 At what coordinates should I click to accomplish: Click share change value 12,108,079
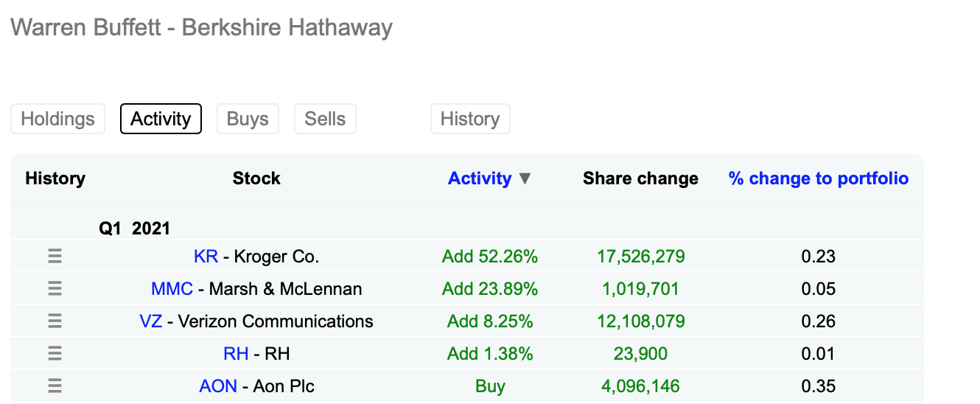[x=640, y=321]
